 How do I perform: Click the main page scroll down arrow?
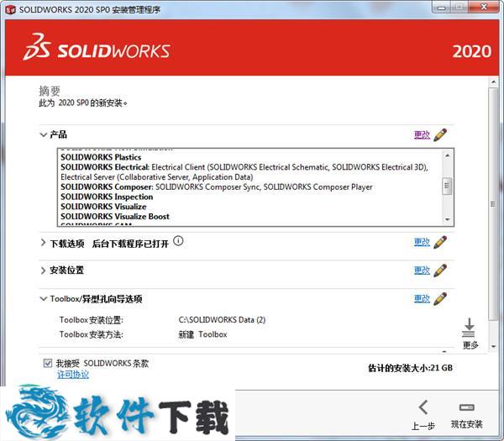tap(494, 346)
